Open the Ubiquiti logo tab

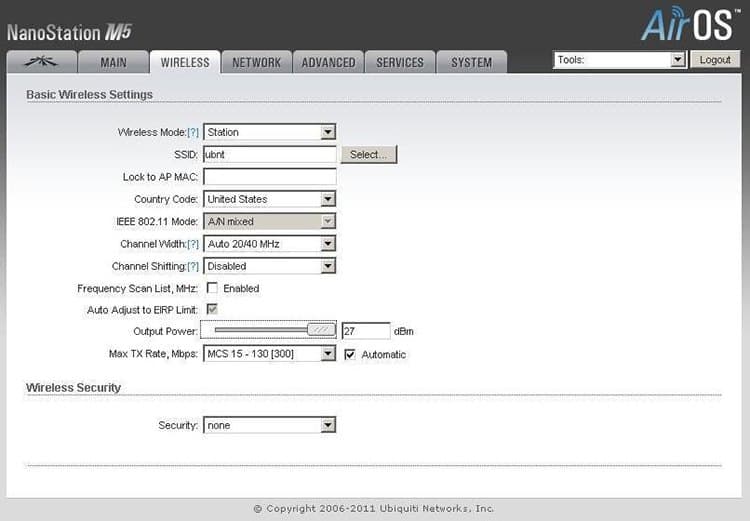(x=42, y=62)
